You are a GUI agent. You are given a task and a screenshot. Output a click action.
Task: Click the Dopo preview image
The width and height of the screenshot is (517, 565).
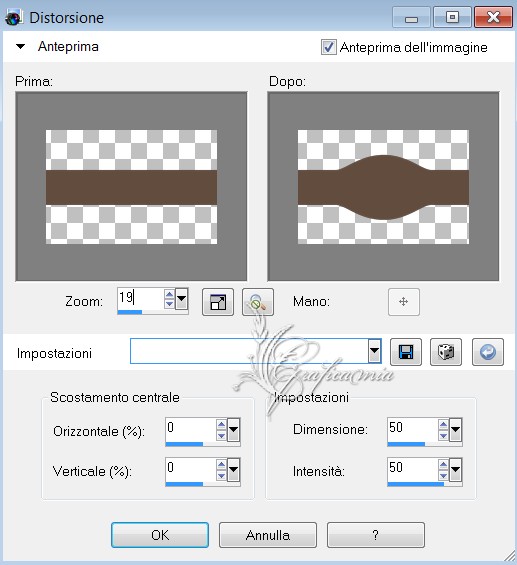point(383,186)
